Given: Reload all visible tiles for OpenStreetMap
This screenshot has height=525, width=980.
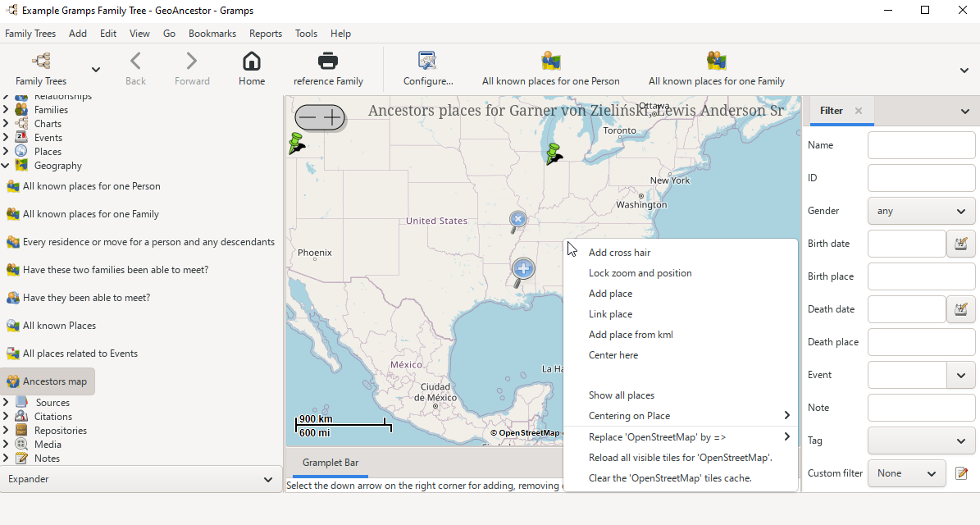Looking at the screenshot, I should [x=681, y=458].
